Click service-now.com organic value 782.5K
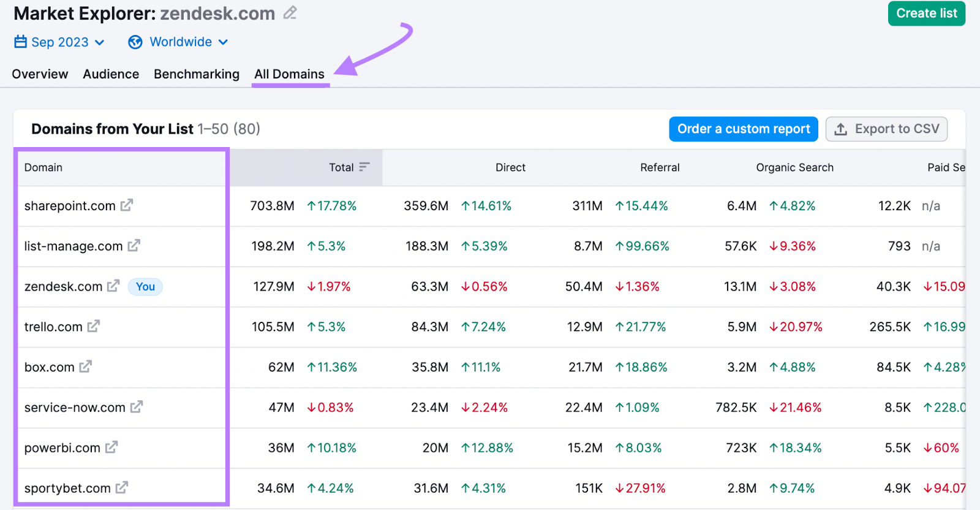980x510 pixels. (736, 408)
